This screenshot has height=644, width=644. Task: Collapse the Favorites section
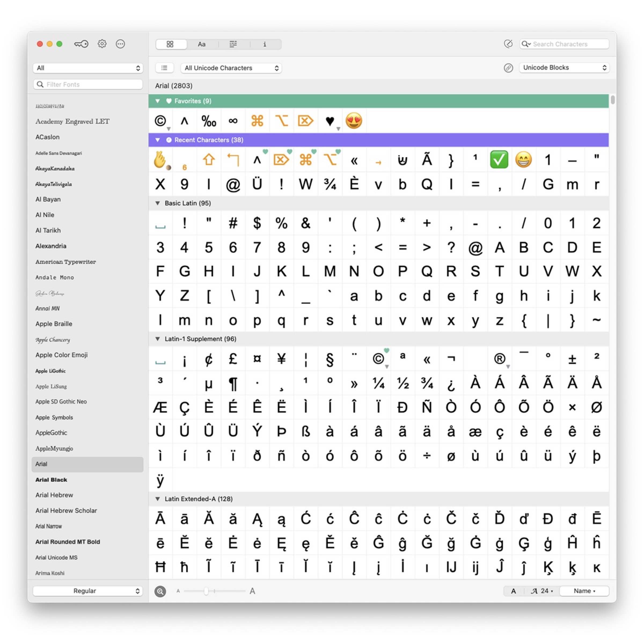pos(158,101)
